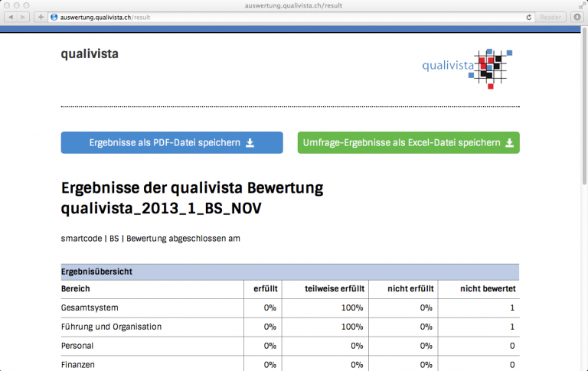Click the window title auswertung.qualivista.ch/result

coord(293,5)
